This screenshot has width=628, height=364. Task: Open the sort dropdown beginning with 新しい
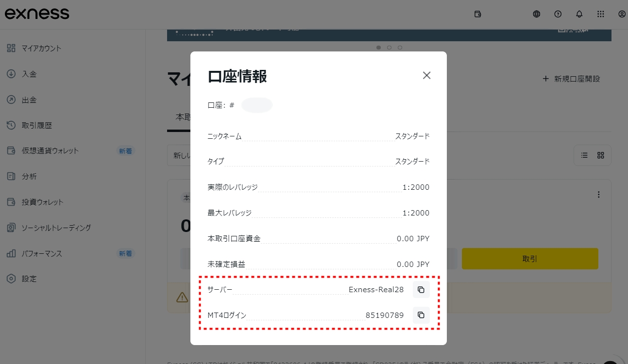179,155
